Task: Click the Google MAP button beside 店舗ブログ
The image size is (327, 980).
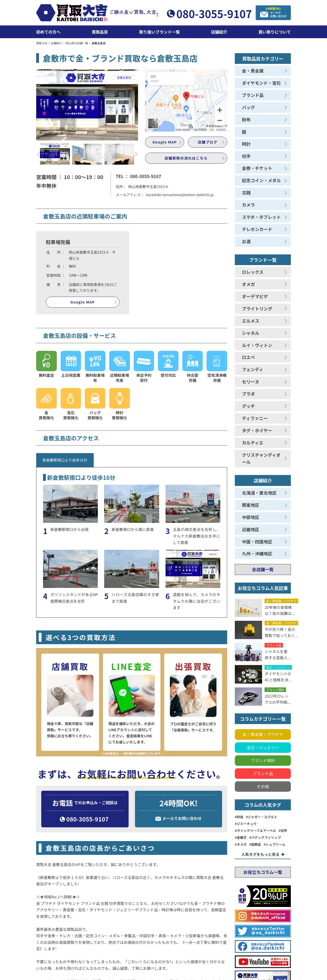Action: coord(165,142)
